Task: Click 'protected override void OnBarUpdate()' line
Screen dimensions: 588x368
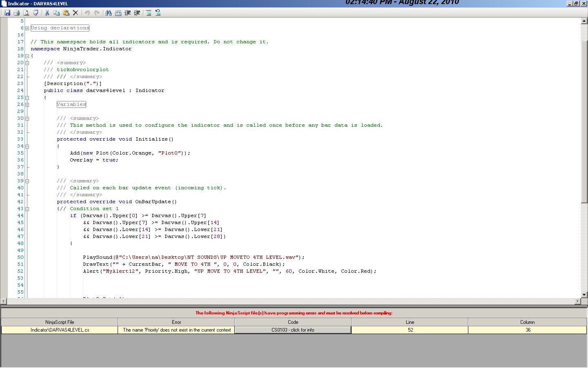Action: 117,202
